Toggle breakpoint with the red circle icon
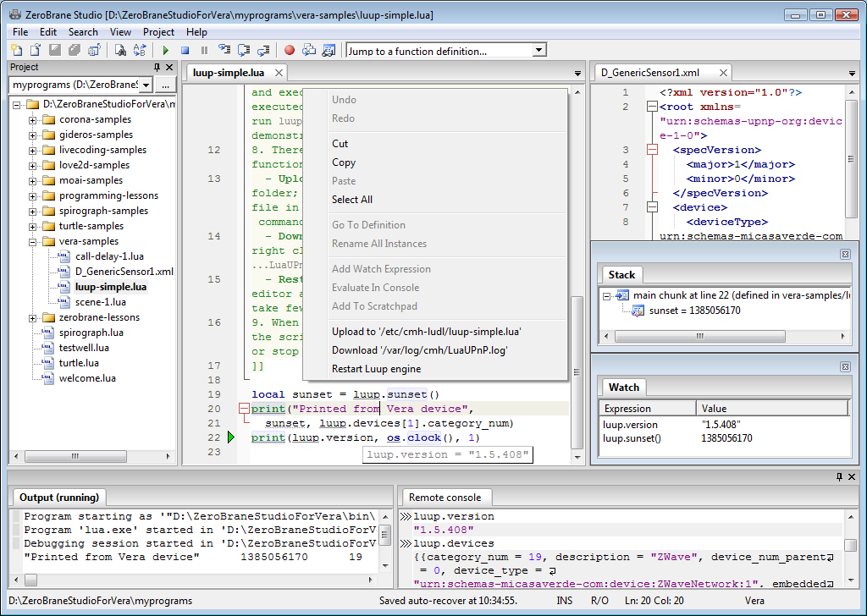Screen dimensions: 867x616 pos(290,50)
